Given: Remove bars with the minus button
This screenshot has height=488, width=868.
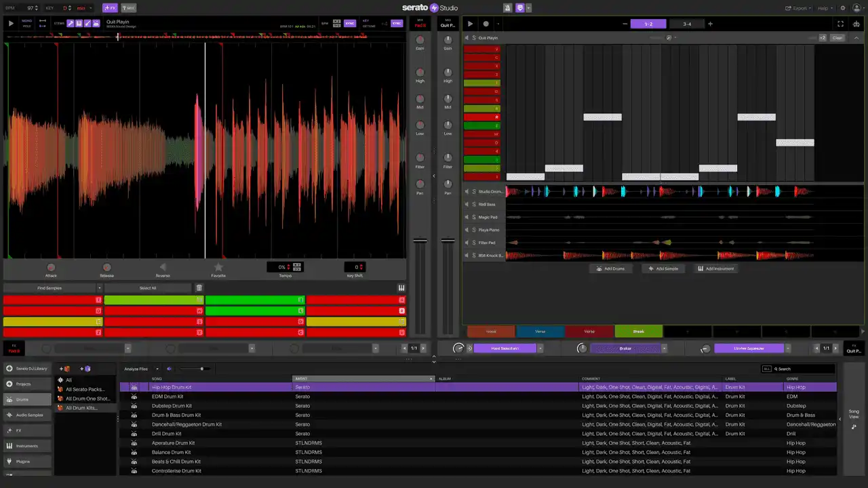Looking at the screenshot, I should coord(625,24).
